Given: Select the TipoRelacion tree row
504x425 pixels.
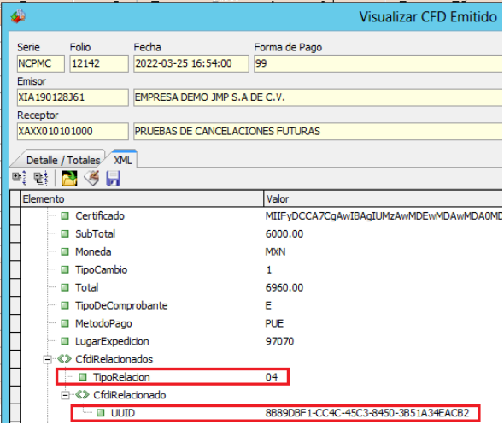Looking at the screenshot, I should [x=173, y=377].
